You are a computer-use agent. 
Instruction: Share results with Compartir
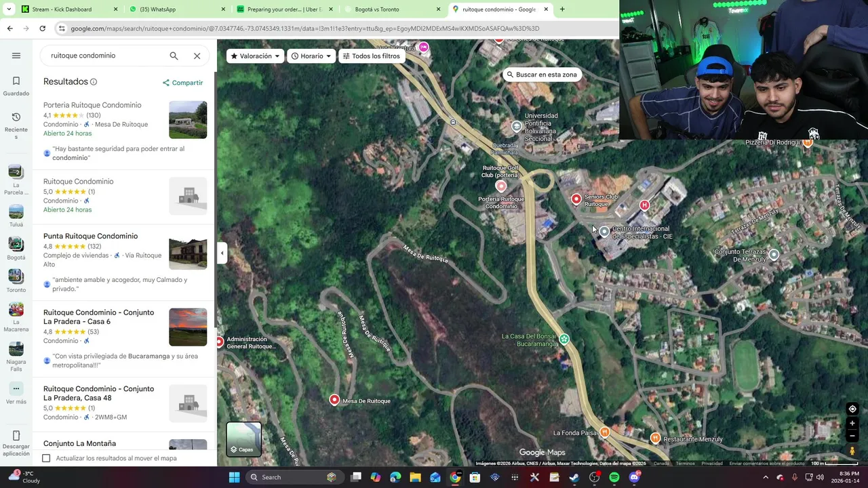(182, 83)
